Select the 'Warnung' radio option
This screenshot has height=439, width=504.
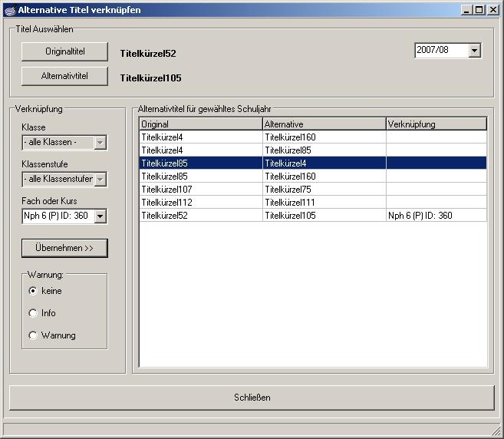[33, 335]
